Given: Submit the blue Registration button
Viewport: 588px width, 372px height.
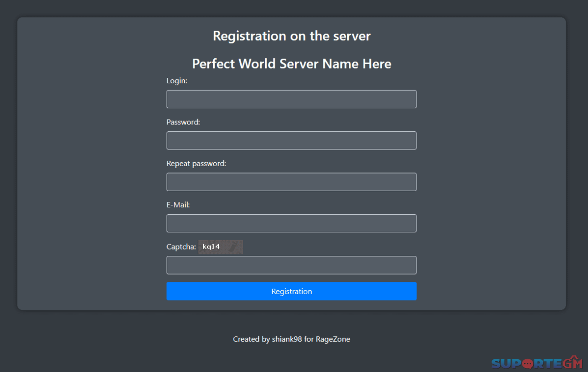Looking at the screenshot, I should (x=292, y=291).
